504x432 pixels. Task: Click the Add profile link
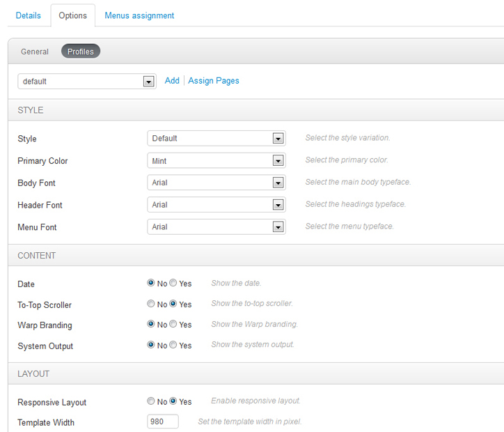[172, 81]
